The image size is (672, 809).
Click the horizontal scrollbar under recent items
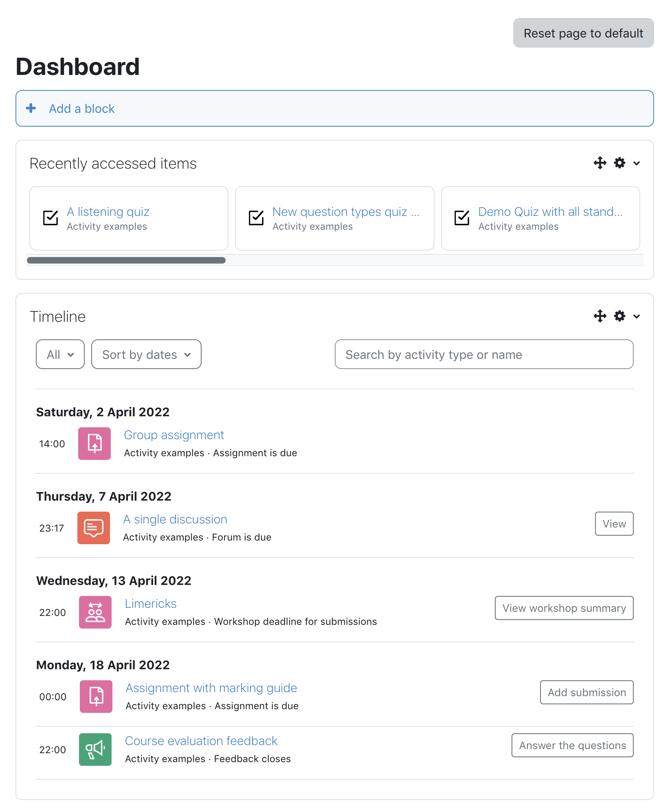[126, 260]
